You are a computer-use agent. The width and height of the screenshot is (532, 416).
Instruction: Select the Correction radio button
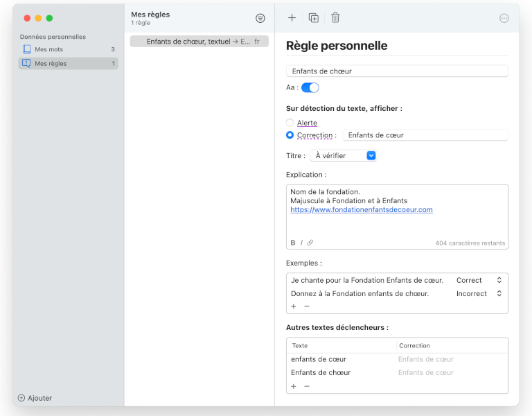click(x=290, y=135)
